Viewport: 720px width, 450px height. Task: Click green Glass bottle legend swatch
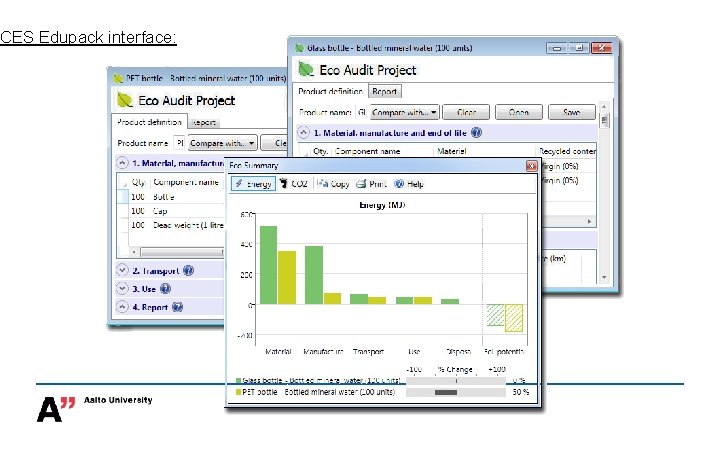point(238,381)
